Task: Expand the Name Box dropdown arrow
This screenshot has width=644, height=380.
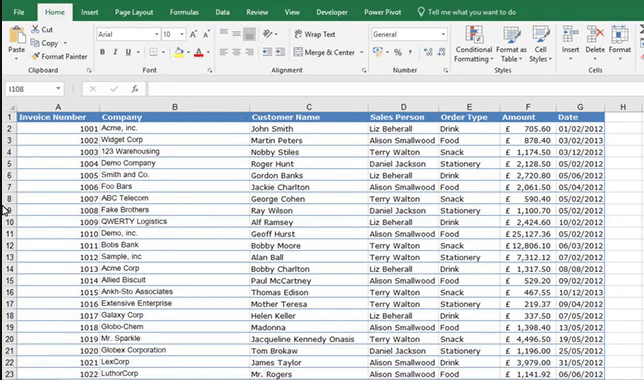Action: click(58, 89)
